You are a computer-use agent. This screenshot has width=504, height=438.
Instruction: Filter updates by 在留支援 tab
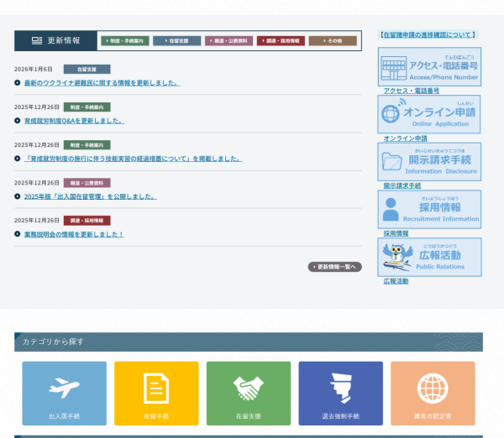[x=176, y=41]
